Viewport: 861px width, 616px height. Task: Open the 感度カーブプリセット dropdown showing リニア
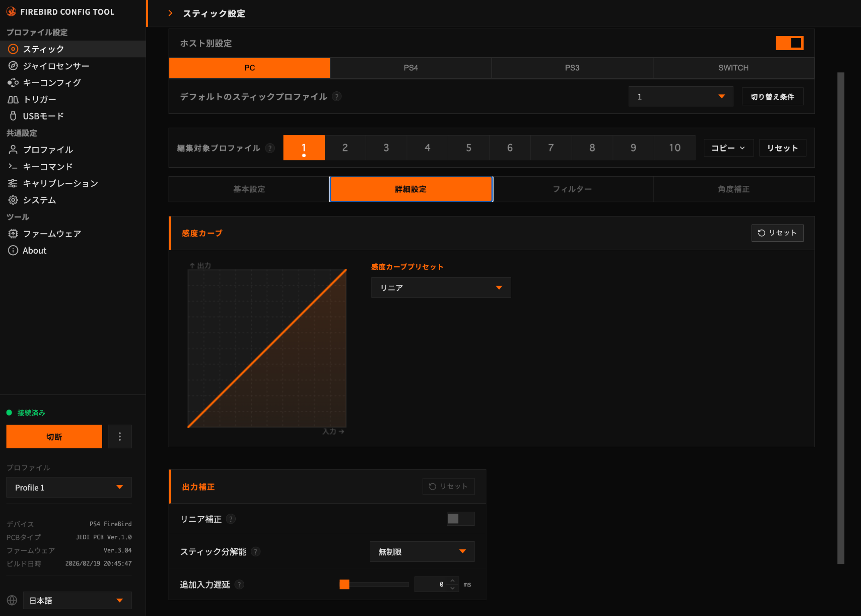click(441, 288)
